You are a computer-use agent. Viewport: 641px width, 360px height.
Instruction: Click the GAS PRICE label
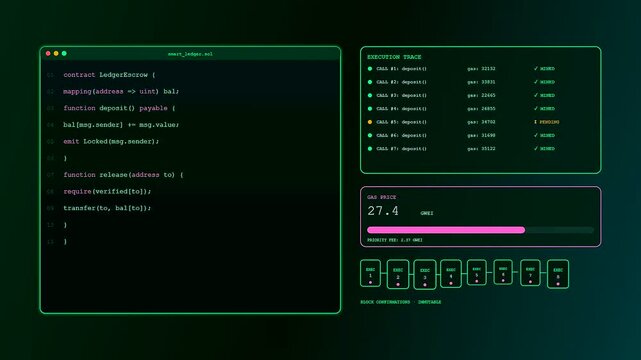[x=381, y=197]
